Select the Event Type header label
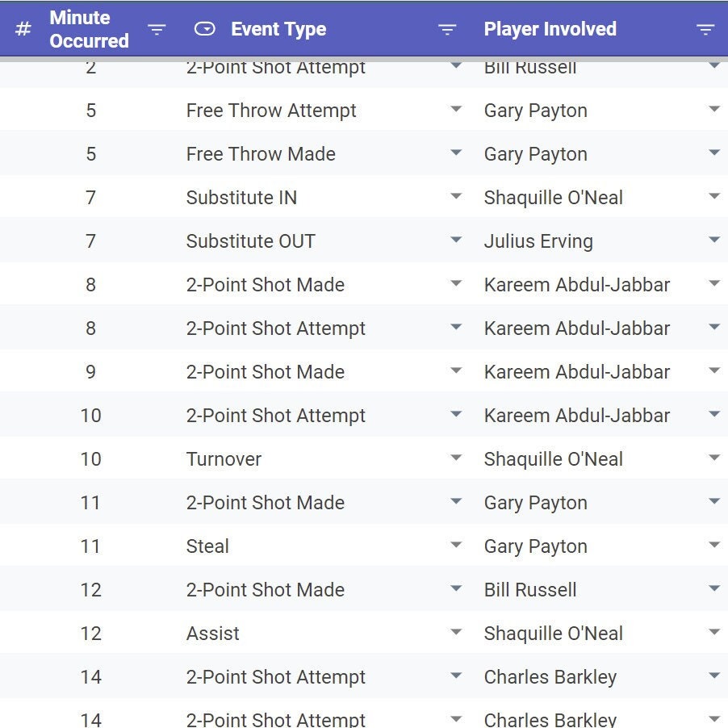The height and width of the screenshot is (728, 728). (x=278, y=28)
